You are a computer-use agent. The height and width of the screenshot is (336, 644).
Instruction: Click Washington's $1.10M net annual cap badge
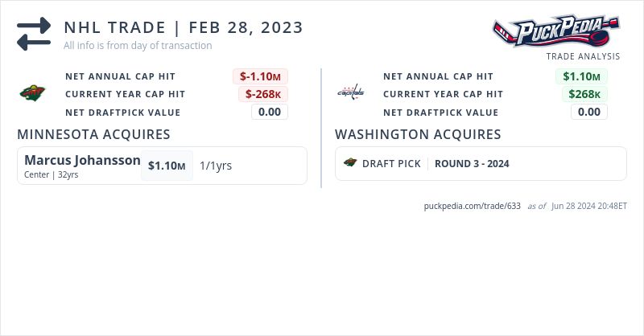580,76
